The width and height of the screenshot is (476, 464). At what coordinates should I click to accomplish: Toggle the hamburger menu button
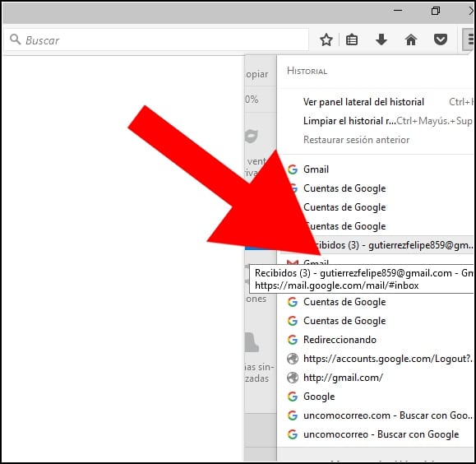(x=469, y=39)
